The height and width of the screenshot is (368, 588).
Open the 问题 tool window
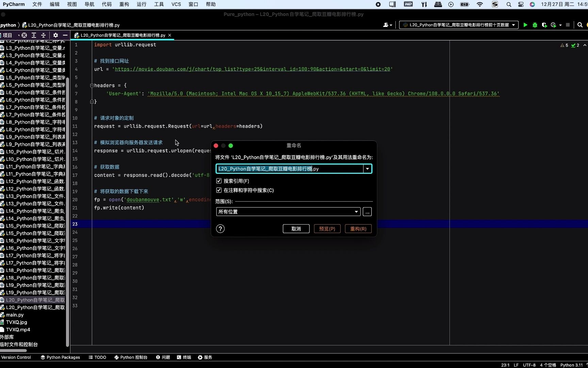click(x=163, y=357)
